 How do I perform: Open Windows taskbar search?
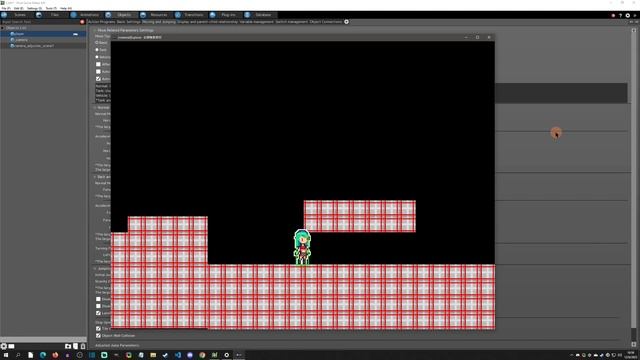(18, 355)
